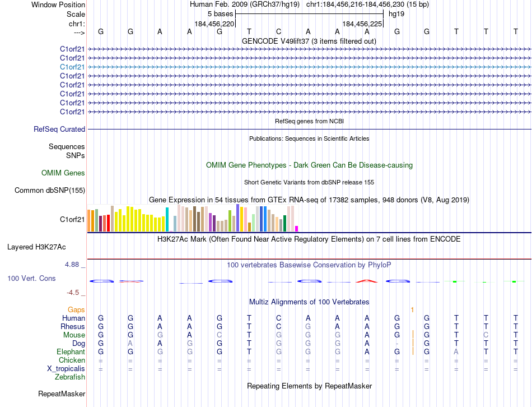Click the 184,456,220 position marker

tap(214, 24)
